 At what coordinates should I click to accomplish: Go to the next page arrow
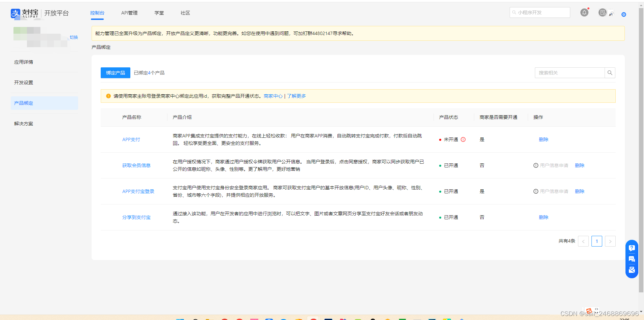click(x=610, y=241)
